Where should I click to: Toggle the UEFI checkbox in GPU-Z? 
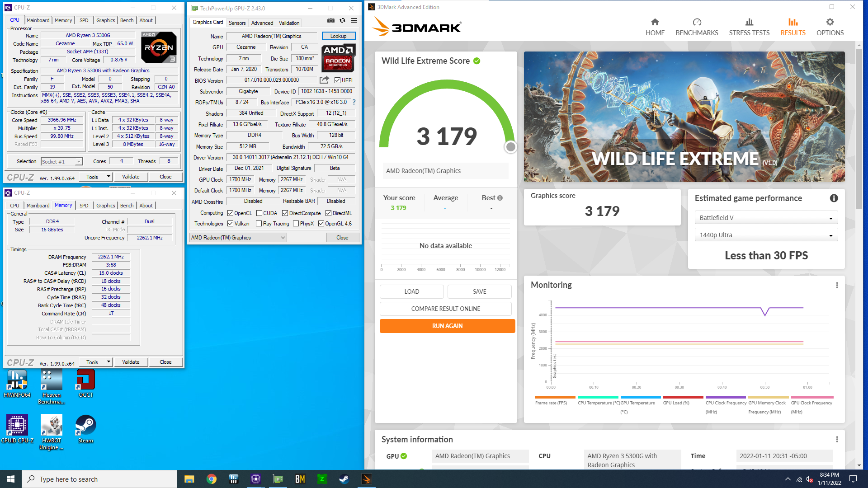(337, 80)
